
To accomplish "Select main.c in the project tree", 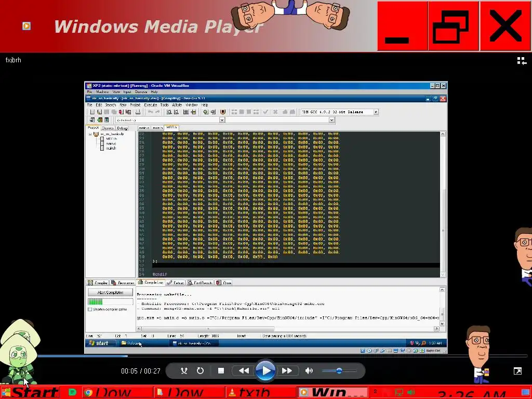I will 111,143.
